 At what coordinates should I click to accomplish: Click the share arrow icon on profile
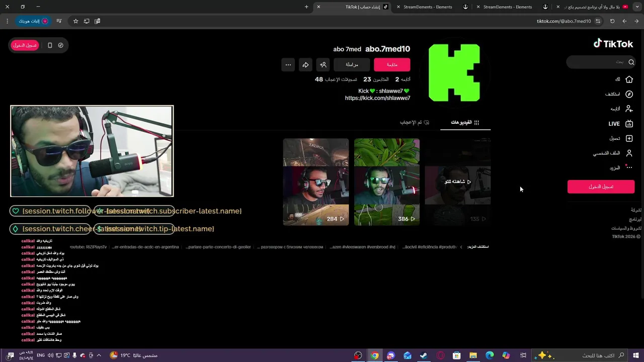click(x=305, y=65)
